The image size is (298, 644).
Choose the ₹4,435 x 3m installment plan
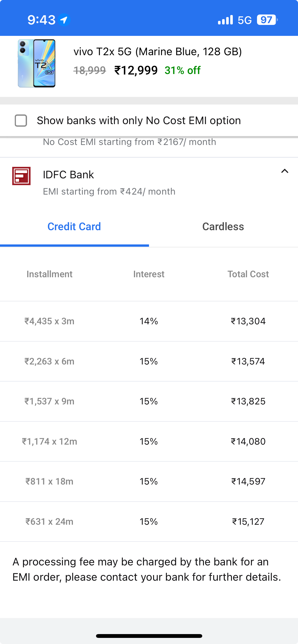click(149, 321)
